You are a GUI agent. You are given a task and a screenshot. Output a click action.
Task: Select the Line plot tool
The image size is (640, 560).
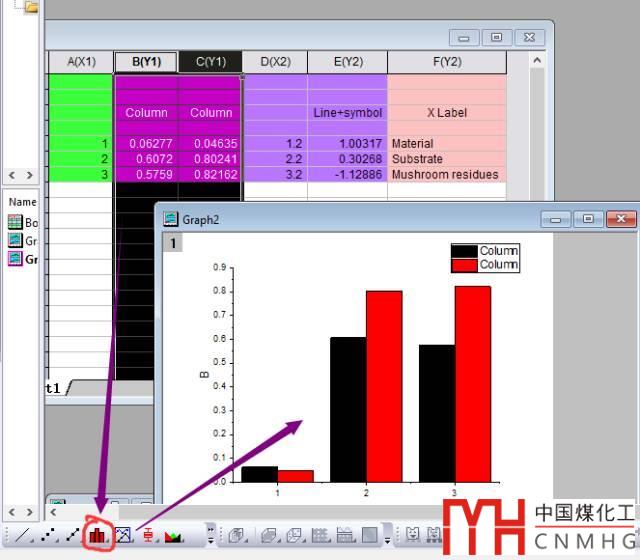click(x=21, y=535)
